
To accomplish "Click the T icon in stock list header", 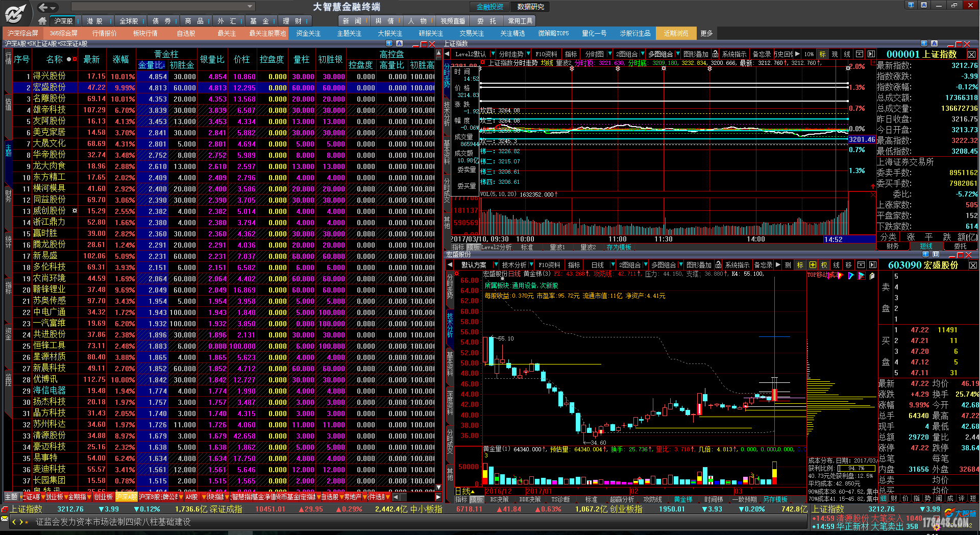I will [389, 43].
